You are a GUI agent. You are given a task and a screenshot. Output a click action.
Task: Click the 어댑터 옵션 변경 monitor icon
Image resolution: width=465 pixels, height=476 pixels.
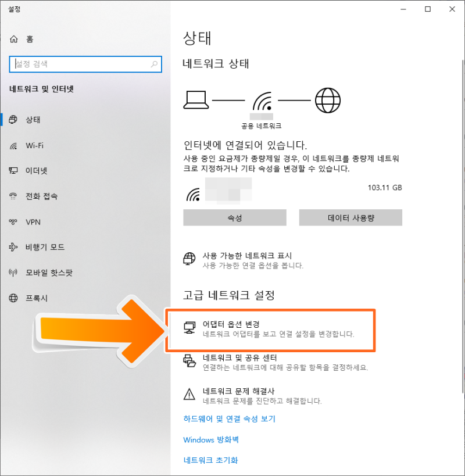[189, 328]
